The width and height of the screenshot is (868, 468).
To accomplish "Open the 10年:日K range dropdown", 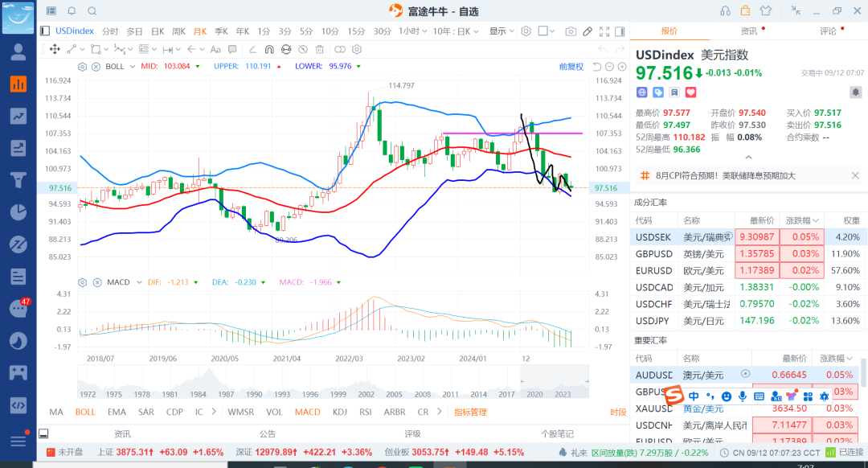I will pyautogui.click(x=457, y=31).
